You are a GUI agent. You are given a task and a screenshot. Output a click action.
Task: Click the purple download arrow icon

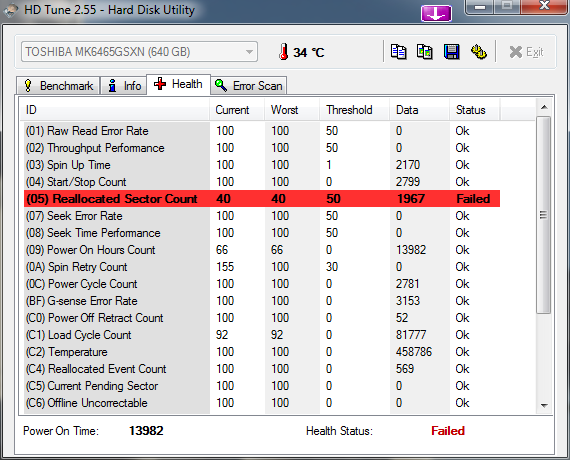(x=436, y=13)
